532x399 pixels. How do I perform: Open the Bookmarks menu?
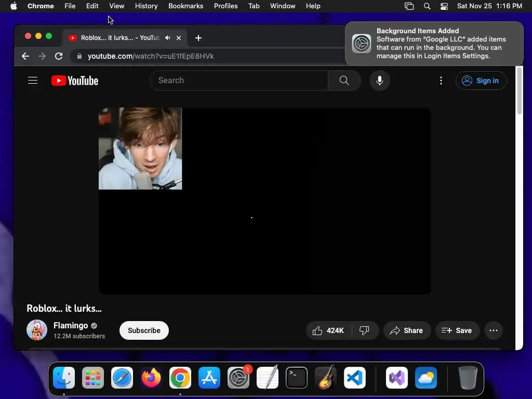coord(185,6)
